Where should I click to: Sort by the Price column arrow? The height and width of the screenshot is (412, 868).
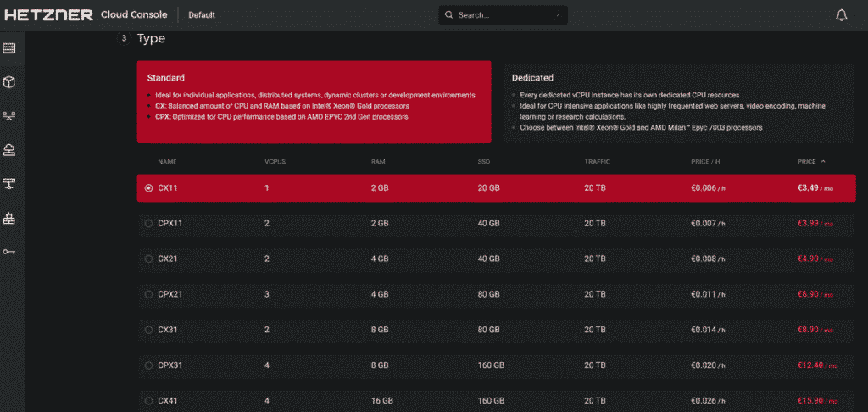823,162
